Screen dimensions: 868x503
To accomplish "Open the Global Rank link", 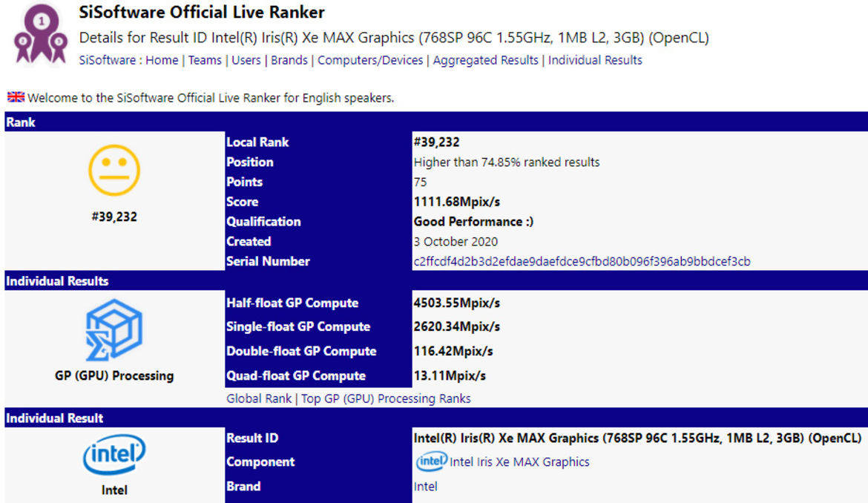I will 258,398.
